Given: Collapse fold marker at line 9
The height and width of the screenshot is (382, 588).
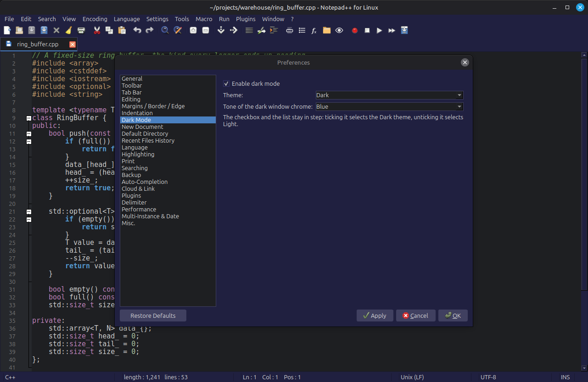Looking at the screenshot, I should pos(28,118).
